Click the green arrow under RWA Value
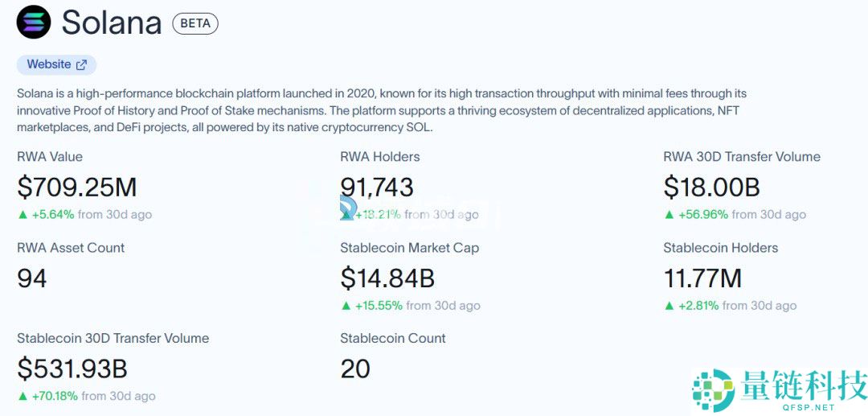The height and width of the screenshot is (416, 868). coord(22,215)
